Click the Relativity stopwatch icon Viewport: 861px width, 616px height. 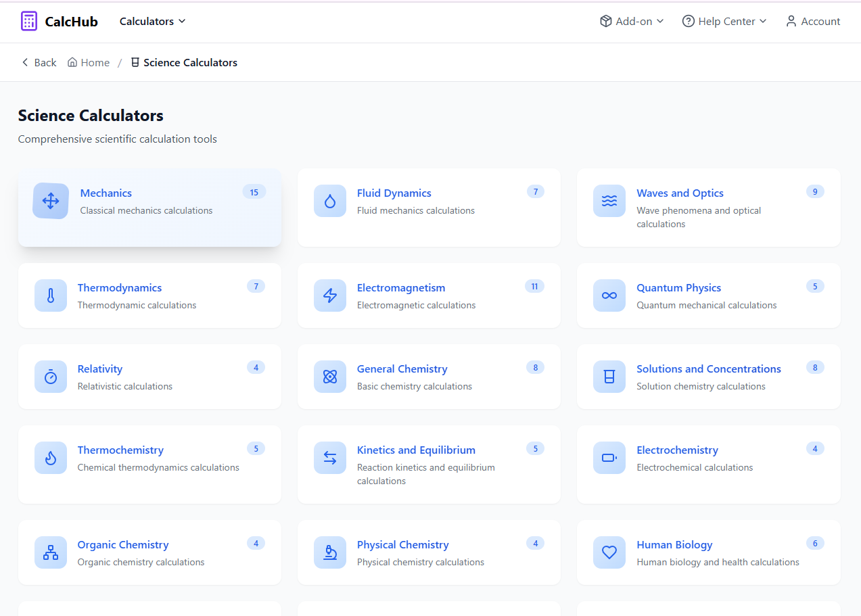(51, 377)
